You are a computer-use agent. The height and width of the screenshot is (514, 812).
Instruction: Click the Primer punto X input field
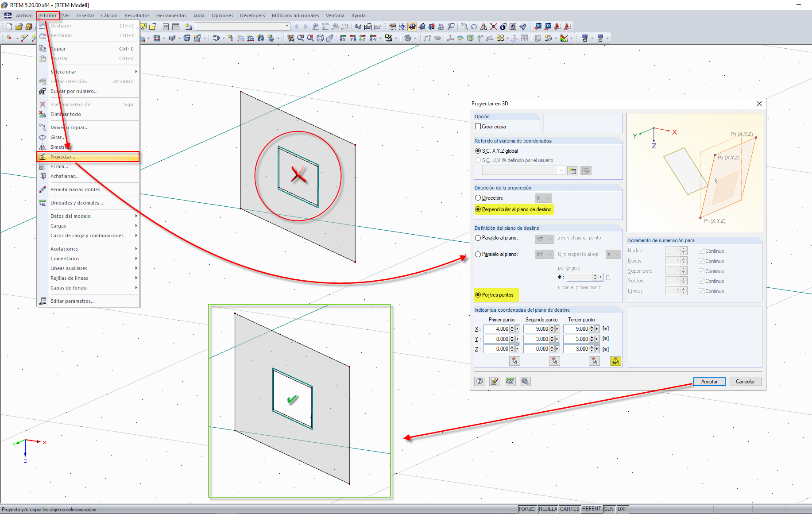click(496, 329)
